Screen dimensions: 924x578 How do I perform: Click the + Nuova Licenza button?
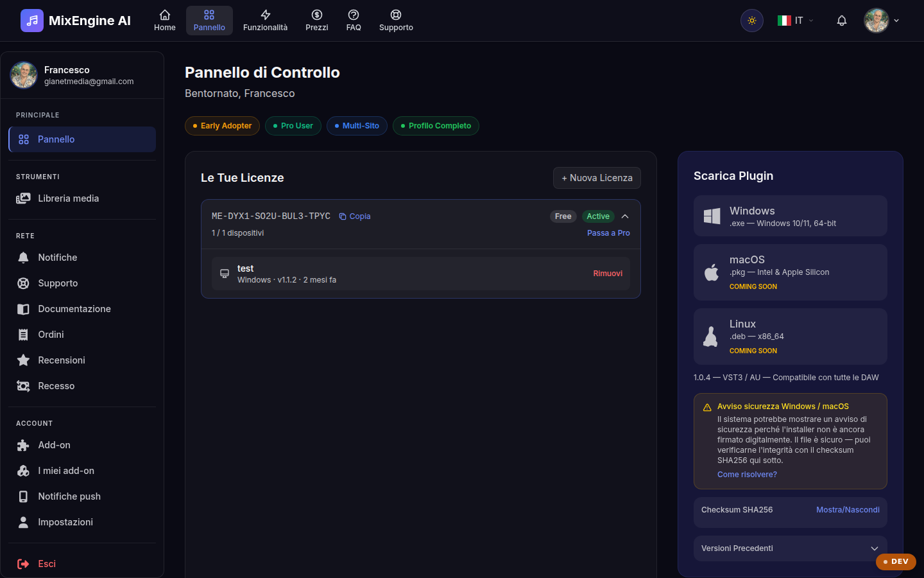coord(597,178)
